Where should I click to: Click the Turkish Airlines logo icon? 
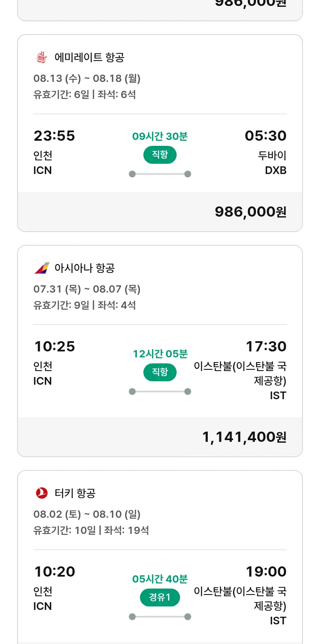pyautogui.click(x=42, y=493)
